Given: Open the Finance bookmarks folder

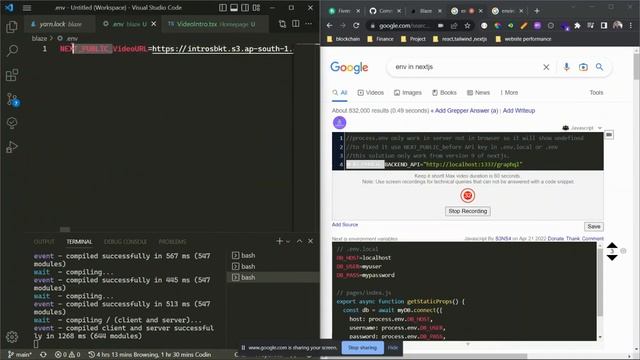Looking at the screenshot, I should [x=380, y=39].
